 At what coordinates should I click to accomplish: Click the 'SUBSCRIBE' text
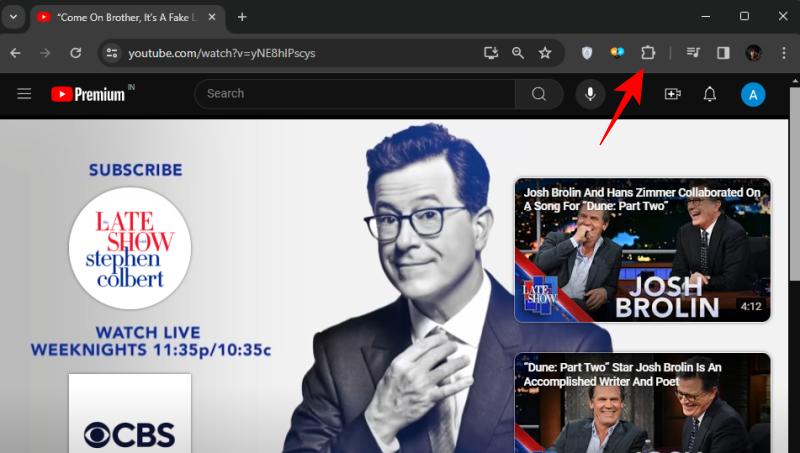[136, 170]
